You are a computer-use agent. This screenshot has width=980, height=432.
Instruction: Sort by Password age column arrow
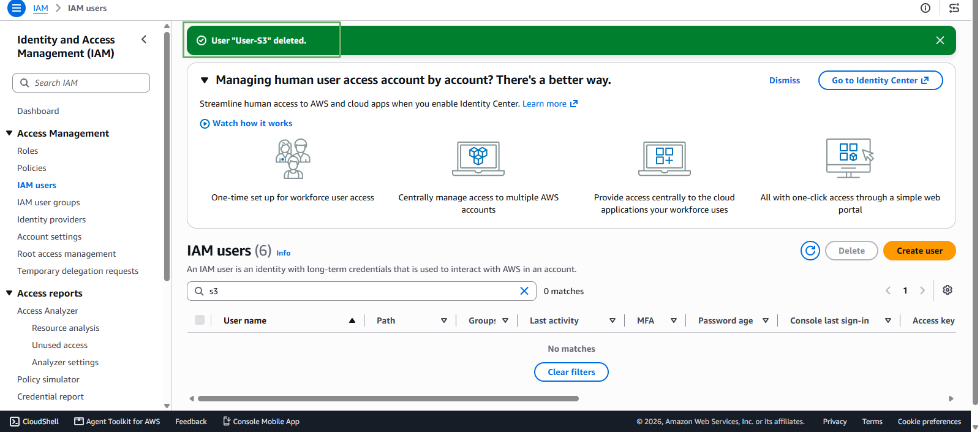point(766,320)
